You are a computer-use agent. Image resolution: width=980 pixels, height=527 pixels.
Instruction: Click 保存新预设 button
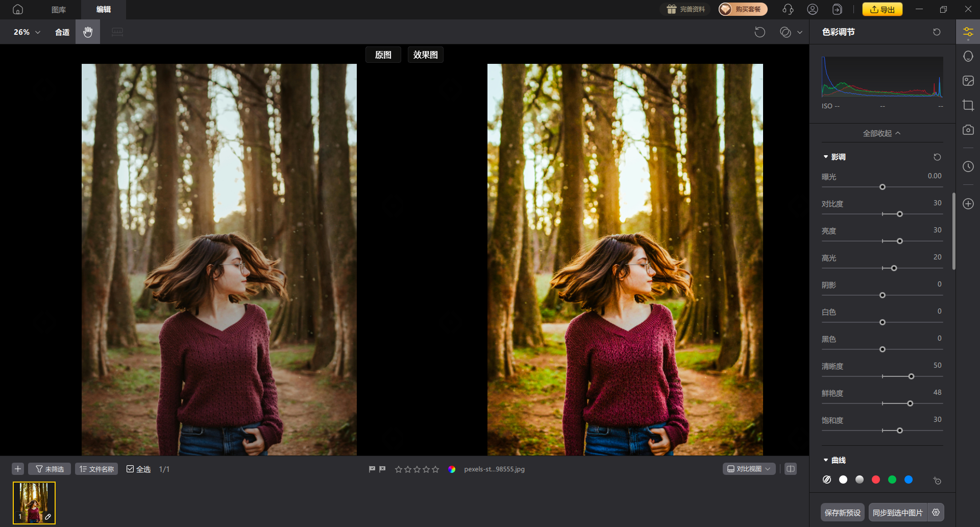[x=842, y=512]
